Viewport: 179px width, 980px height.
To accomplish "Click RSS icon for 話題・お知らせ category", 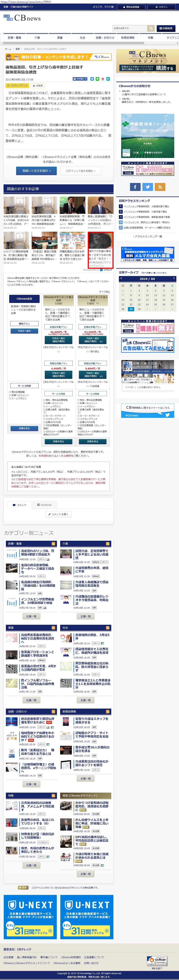I will pyautogui.click(x=53, y=711).
